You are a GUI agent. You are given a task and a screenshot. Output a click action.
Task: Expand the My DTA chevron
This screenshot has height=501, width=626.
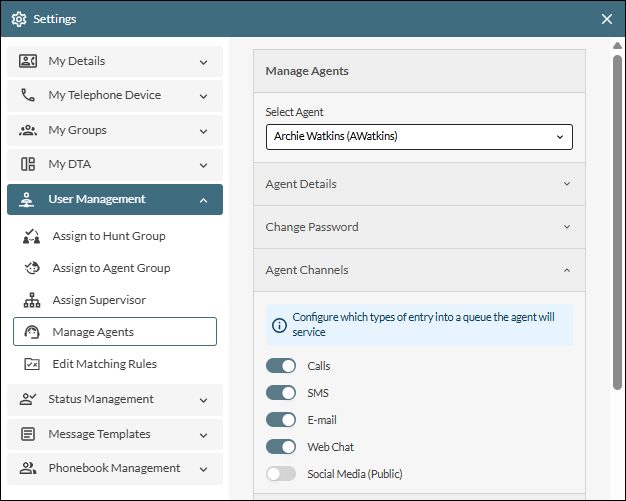click(x=203, y=165)
